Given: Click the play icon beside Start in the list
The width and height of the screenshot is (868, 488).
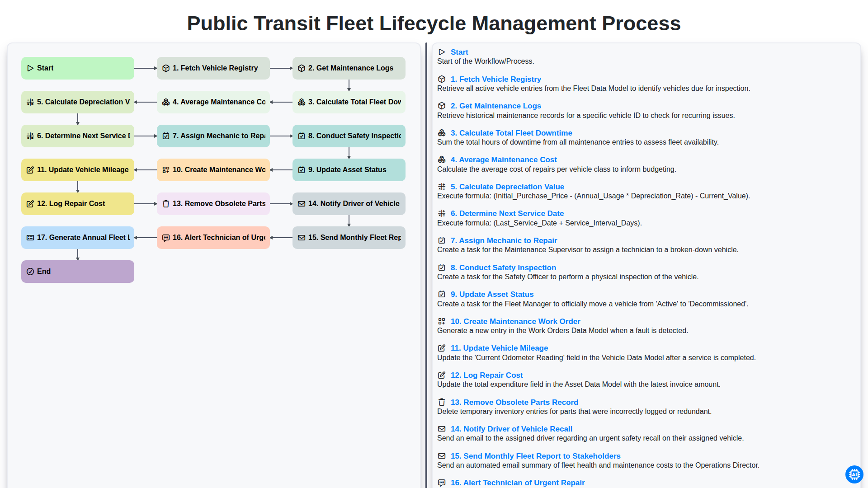Looking at the screenshot, I should point(442,52).
